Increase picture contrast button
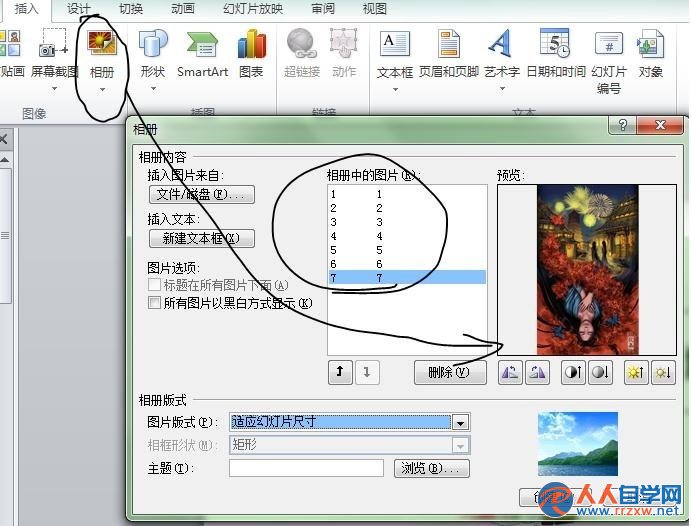The width and height of the screenshot is (691, 526). (x=573, y=373)
